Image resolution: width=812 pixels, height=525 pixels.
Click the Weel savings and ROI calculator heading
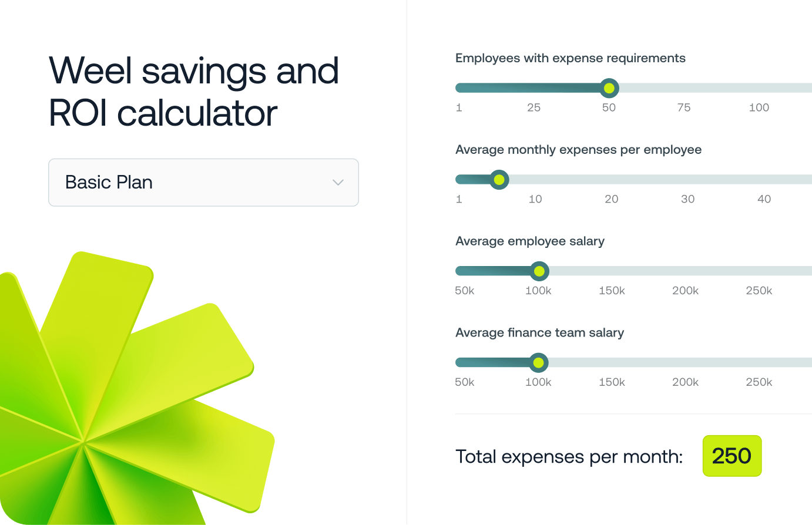pyautogui.click(x=194, y=92)
